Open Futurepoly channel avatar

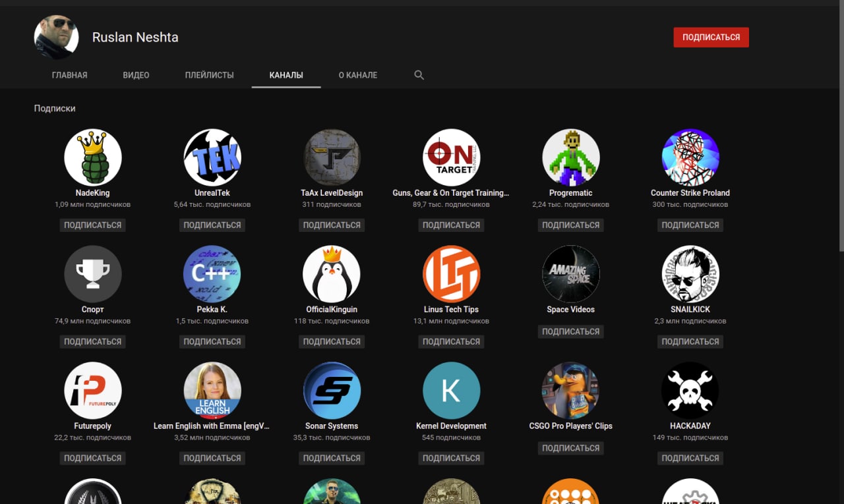(x=93, y=391)
